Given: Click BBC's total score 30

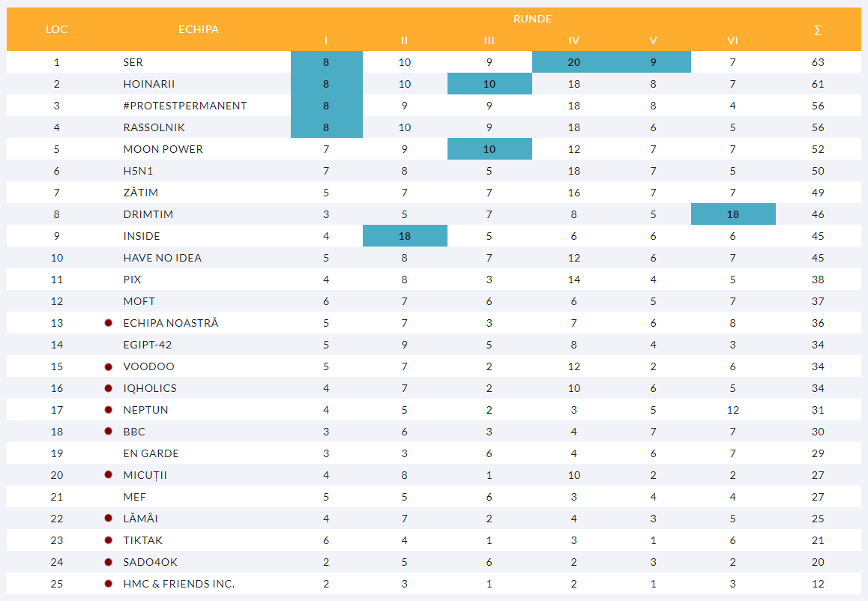Looking at the screenshot, I should (x=818, y=432).
